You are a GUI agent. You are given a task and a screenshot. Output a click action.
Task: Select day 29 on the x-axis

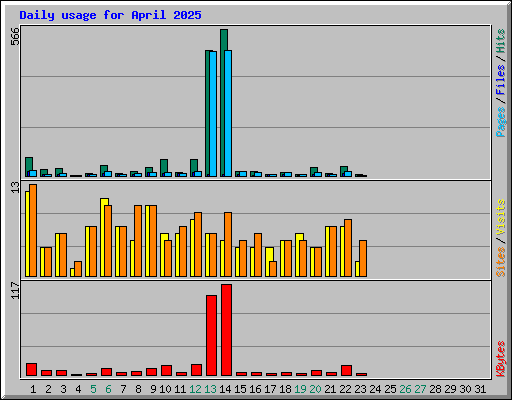pyautogui.click(x=450, y=389)
